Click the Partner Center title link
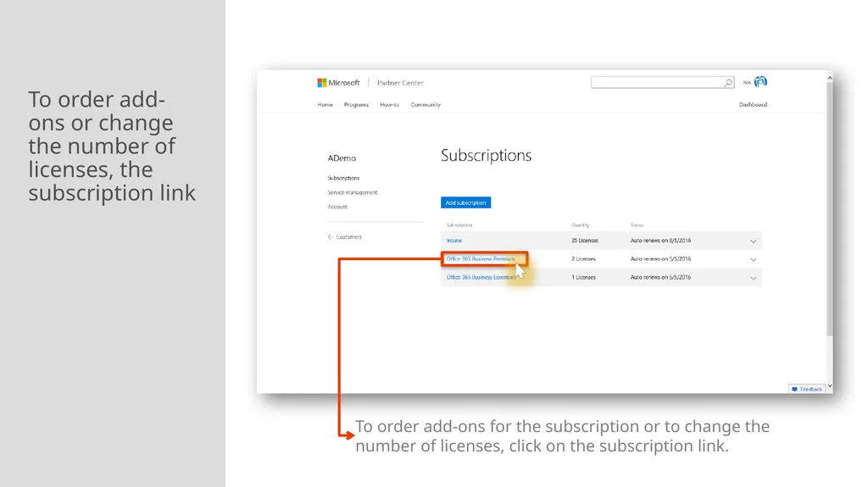Image resolution: width=868 pixels, height=487 pixels. click(400, 83)
